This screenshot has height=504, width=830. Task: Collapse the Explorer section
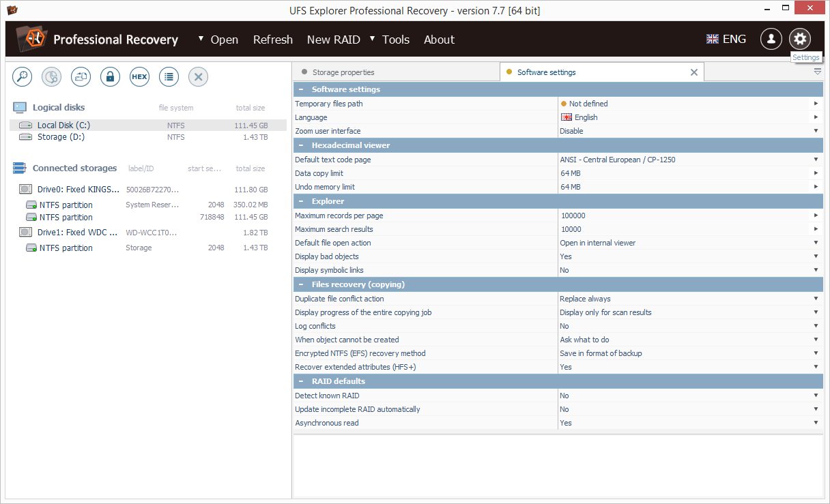301,201
